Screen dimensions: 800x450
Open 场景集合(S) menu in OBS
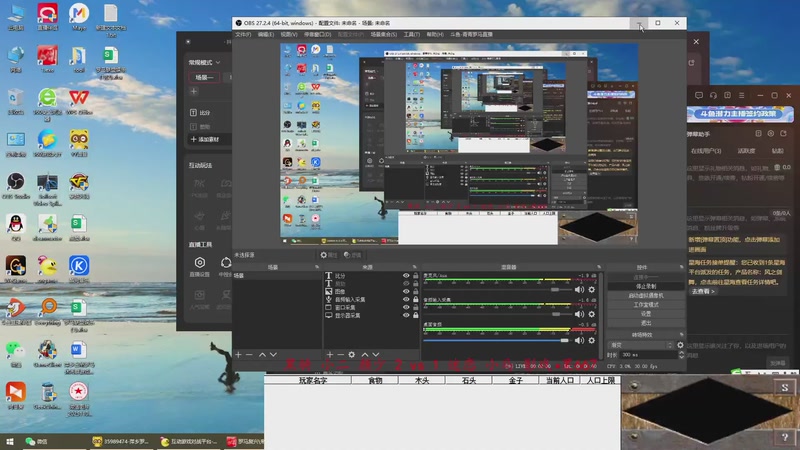(x=384, y=34)
